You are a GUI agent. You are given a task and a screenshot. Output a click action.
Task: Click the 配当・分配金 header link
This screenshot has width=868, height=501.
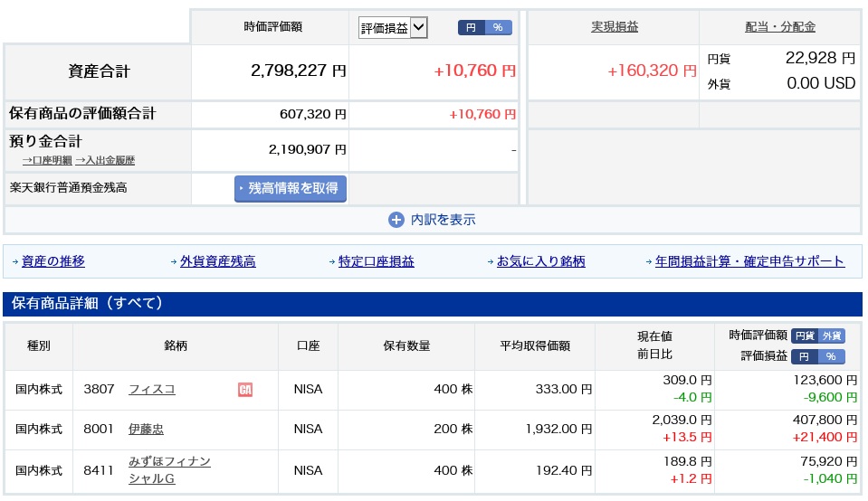click(779, 27)
